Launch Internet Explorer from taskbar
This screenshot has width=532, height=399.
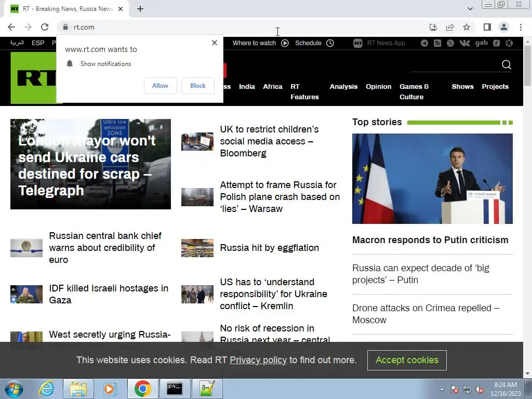tap(46, 389)
